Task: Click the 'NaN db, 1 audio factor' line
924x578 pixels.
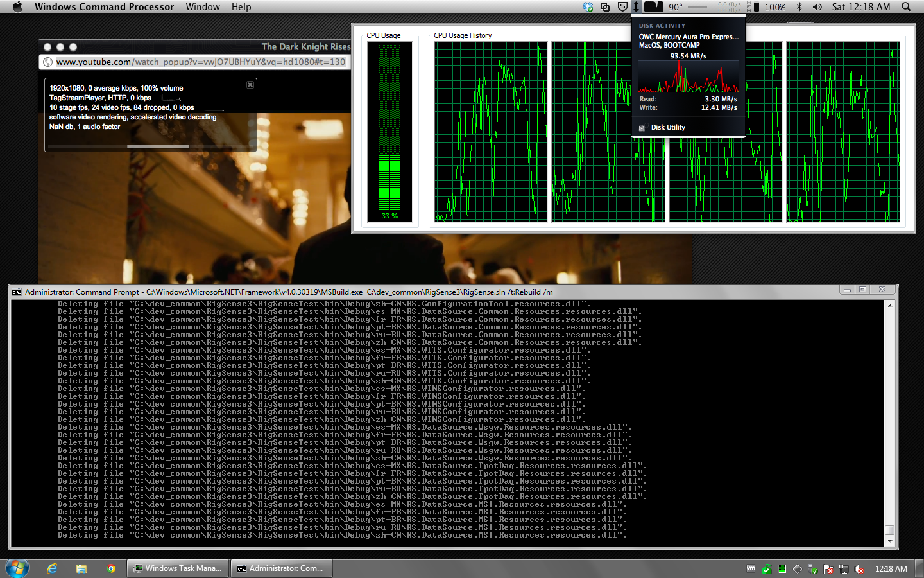Action: click(85, 127)
